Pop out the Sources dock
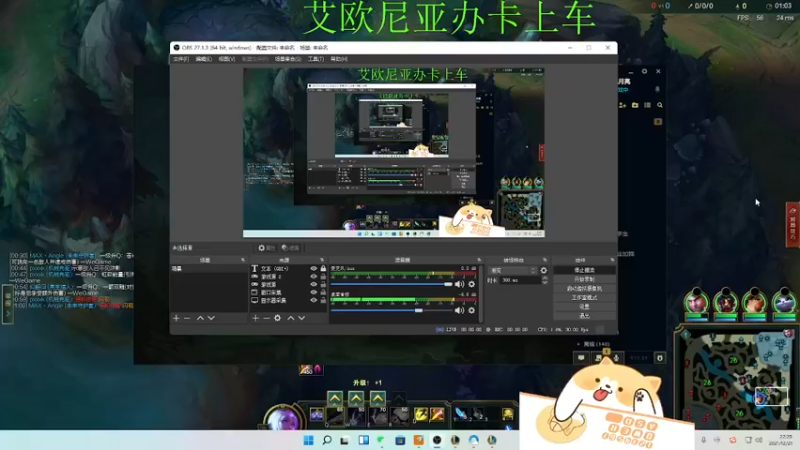This screenshot has width=800, height=450. (321, 260)
